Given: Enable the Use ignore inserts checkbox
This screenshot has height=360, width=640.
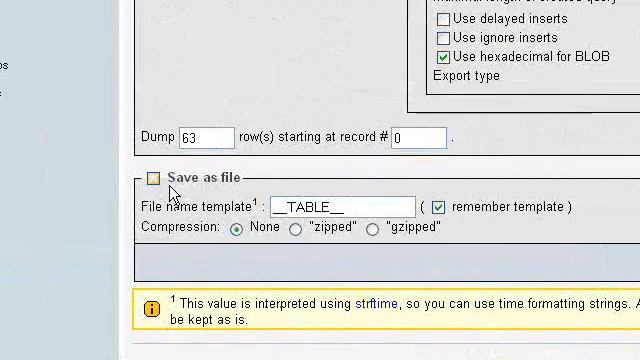Looking at the screenshot, I should [x=443, y=38].
